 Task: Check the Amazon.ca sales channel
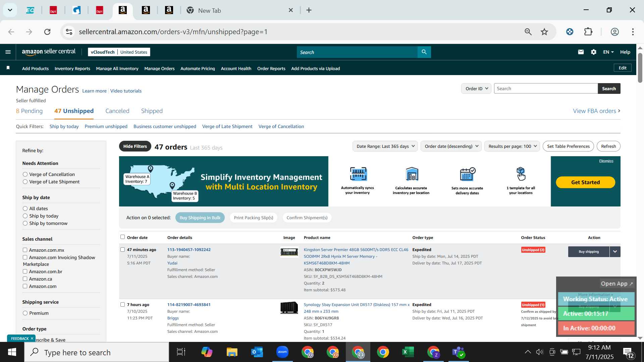(25, 279)
